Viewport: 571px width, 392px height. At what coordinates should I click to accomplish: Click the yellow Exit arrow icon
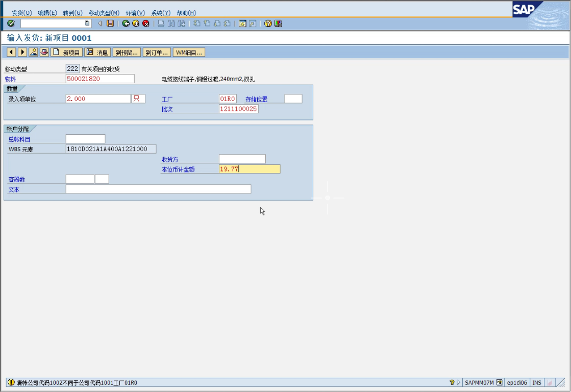[x=136, y=23]
